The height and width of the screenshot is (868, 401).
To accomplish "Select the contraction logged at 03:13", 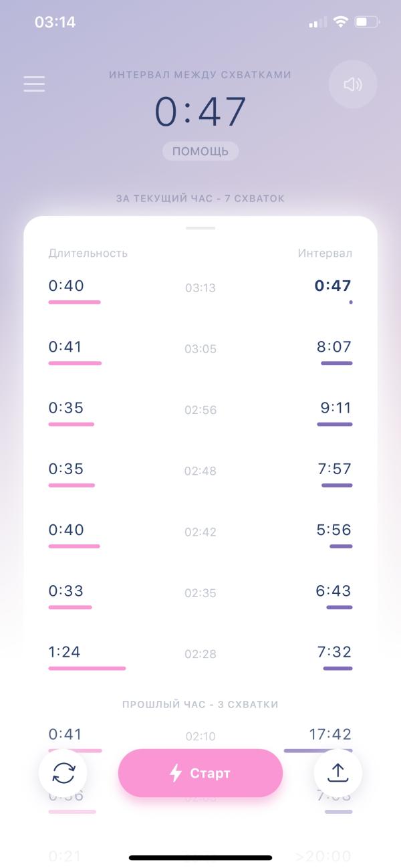I will [200, 291].
